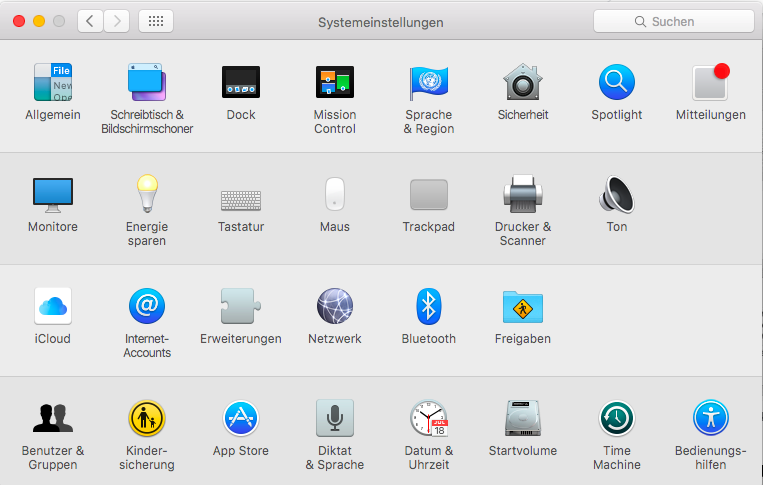Open Schreibtisch & Bildschirmschoner settings
The width and height of the screenshot is (763, 485).
coord(147,82)
